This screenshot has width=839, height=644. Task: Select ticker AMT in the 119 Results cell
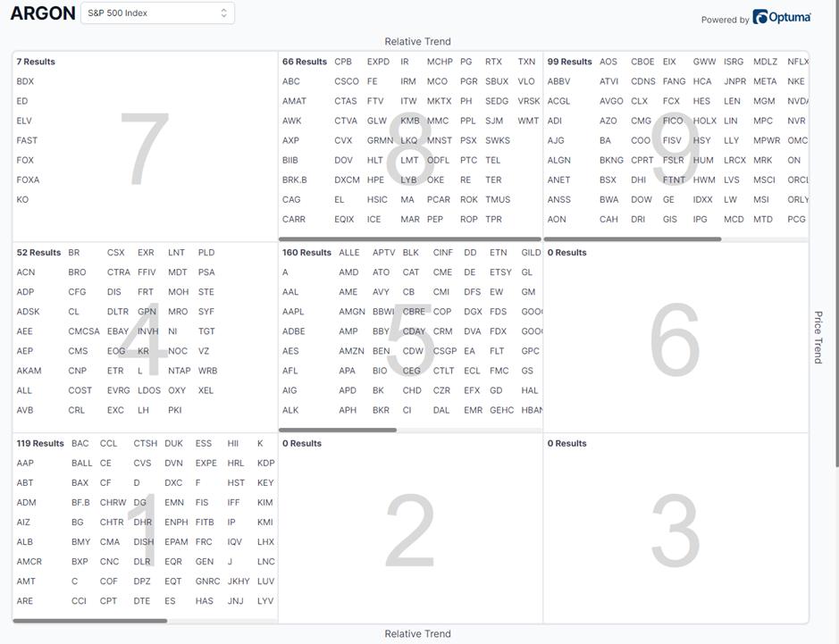click(26, 581)
